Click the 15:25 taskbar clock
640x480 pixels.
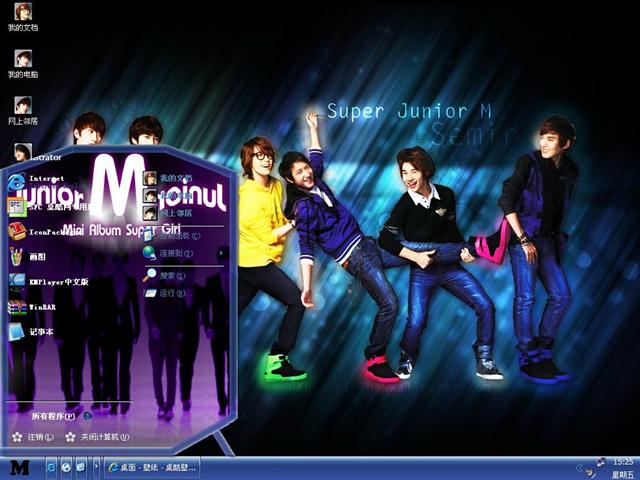623,462
